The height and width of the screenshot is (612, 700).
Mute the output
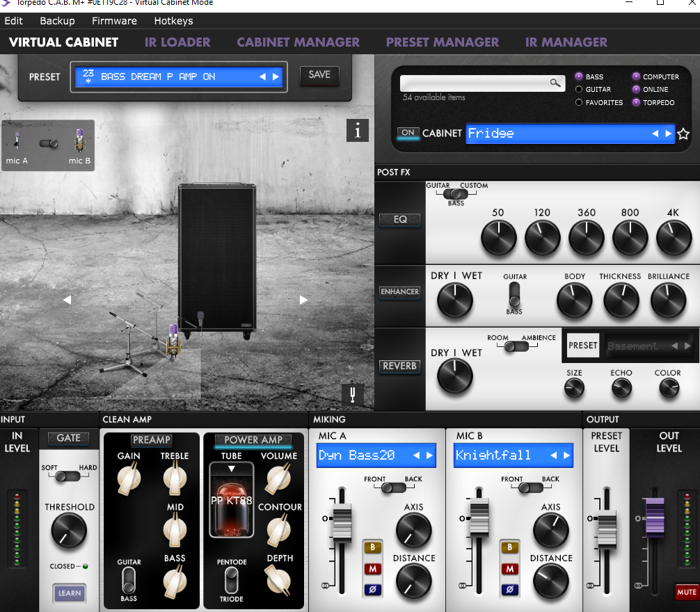pos(686,592)
